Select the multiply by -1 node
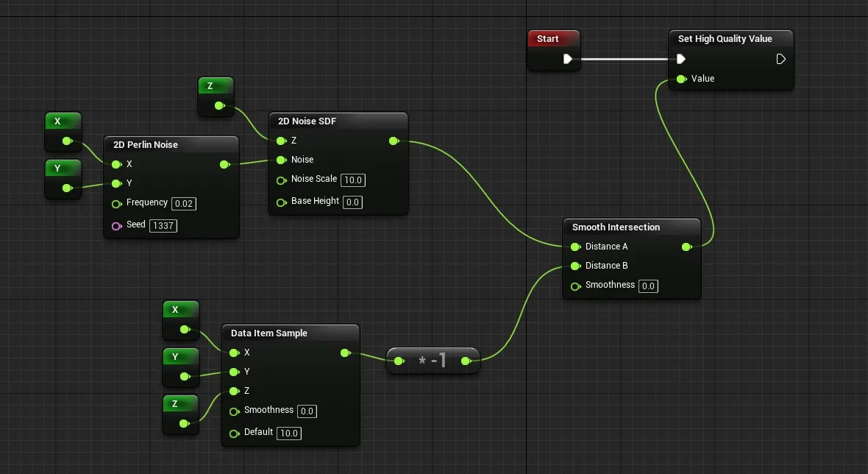Screen dimensions: 868x474 (433, 361)
